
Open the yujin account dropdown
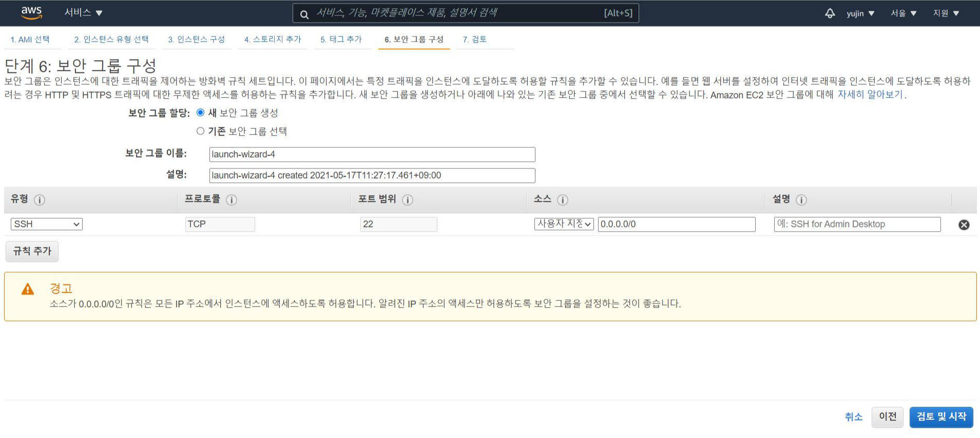click(x=860, y=13)
